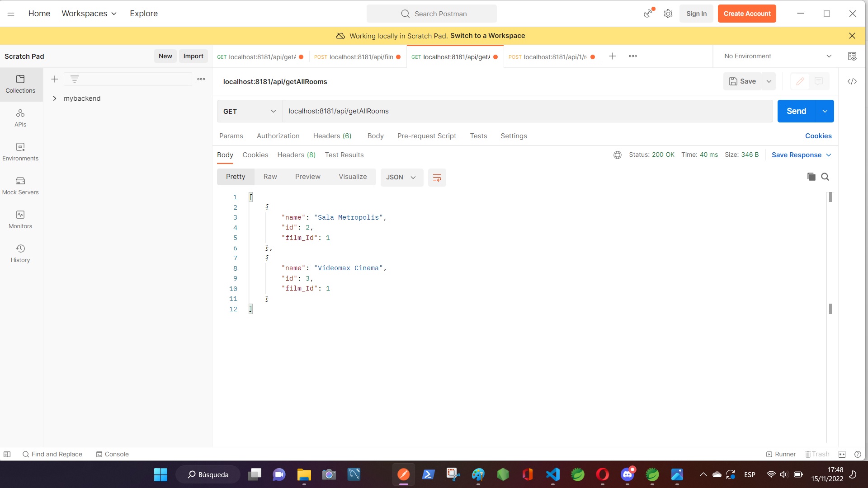Screen dimensions: 868x488
Task: Open the Collections sidebar panel
Action: click(20, 84)
